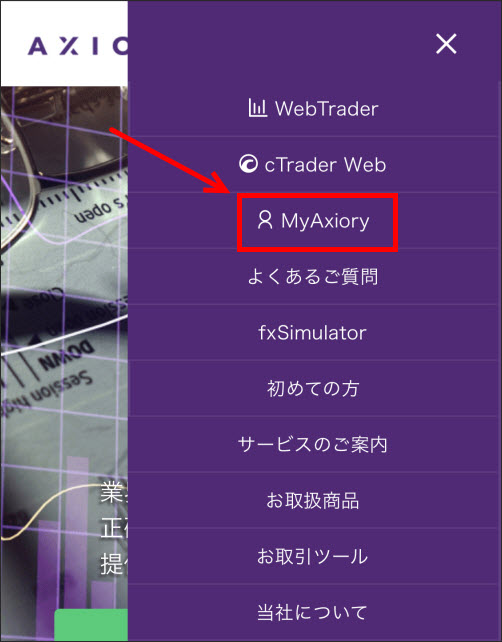This screenshot has width=502, height=642.
Task: Open 当社について about us item
Action: [313, 613]
